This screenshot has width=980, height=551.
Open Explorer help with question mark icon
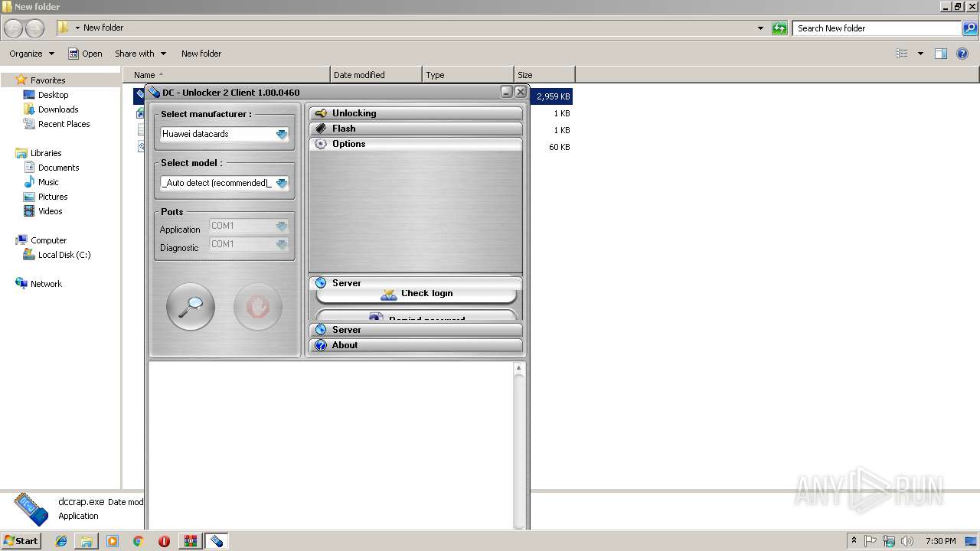(962, 54)
